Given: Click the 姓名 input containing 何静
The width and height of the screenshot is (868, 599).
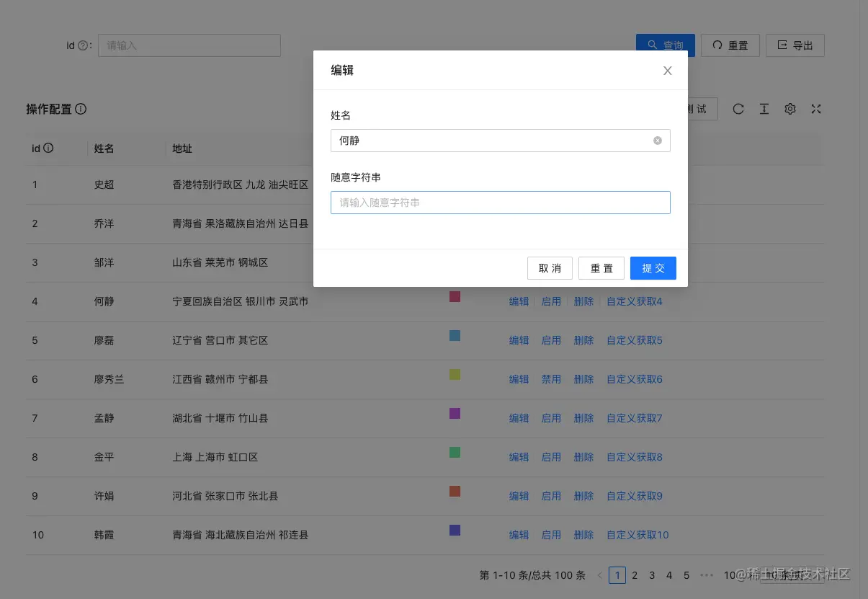Looking at the screenshot, I should tap(500, 141).
